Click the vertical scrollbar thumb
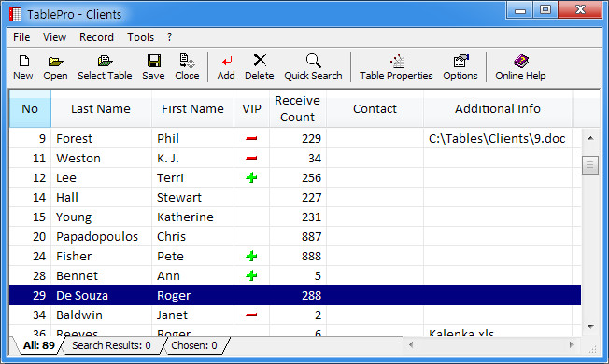 pos(590,165)
